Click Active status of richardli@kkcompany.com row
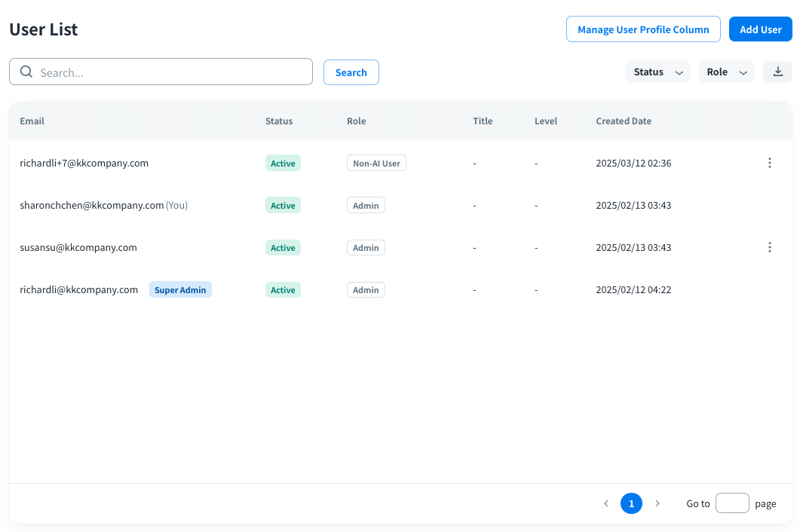This screenshot has height=532, width=803. 283,290
